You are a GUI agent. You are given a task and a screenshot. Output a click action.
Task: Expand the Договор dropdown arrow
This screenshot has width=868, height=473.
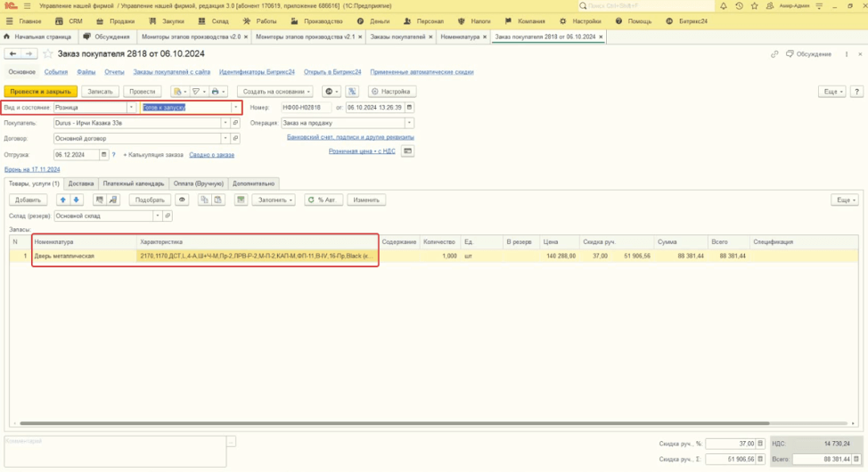point(225,138)
